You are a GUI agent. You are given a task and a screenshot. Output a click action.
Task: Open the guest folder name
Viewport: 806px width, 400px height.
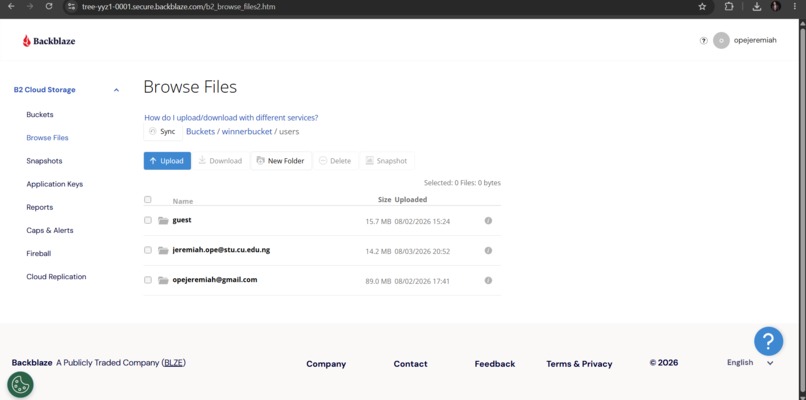pos(182,220)
